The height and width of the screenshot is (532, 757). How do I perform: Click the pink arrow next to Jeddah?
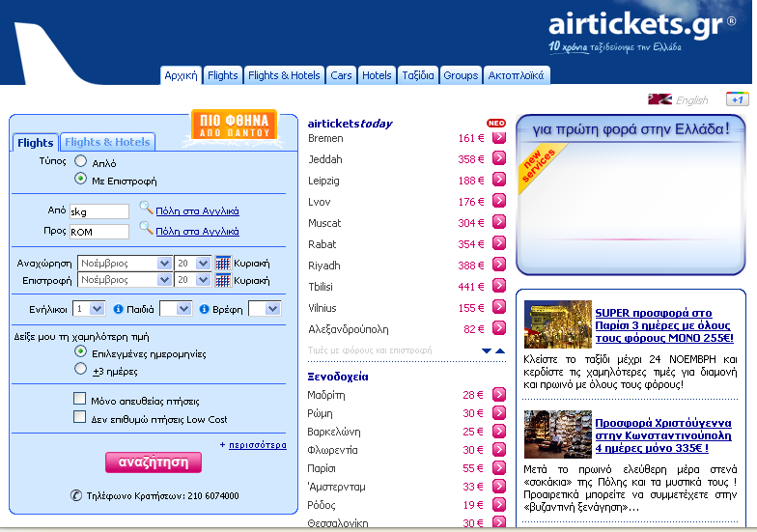coord(499,158)
